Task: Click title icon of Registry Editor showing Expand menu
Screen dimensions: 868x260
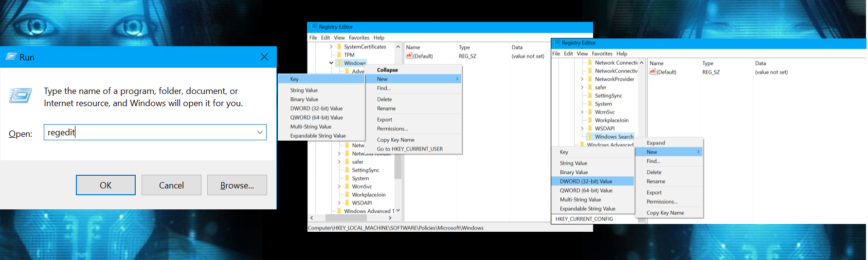Action: 557,43
